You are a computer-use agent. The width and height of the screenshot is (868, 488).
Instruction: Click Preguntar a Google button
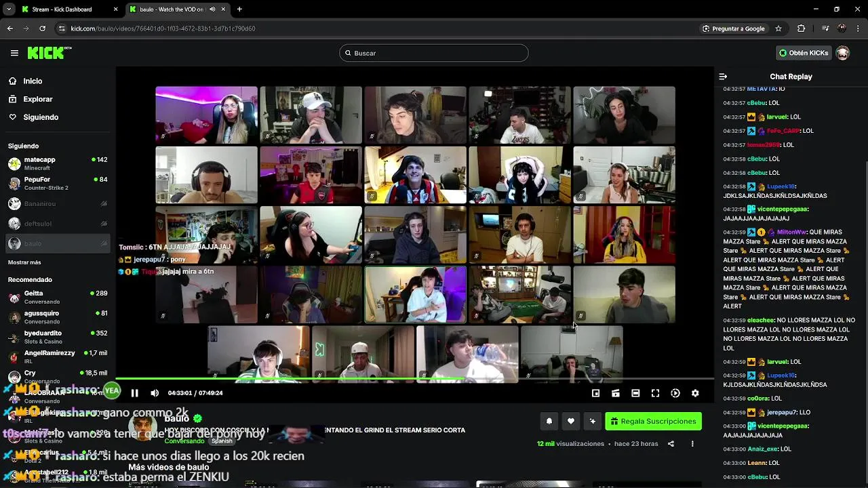733,28
